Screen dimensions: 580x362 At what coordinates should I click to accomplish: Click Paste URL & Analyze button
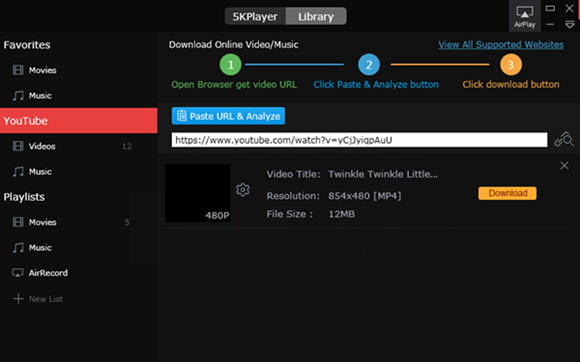pos(228,116)
